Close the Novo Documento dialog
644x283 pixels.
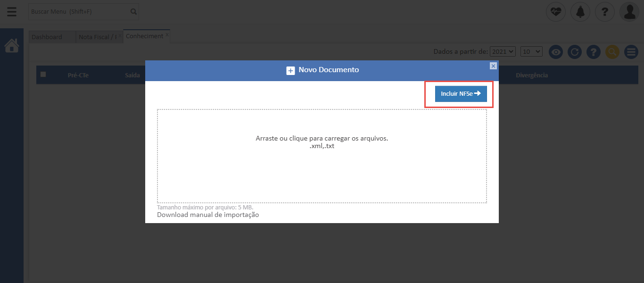point(493,66)
